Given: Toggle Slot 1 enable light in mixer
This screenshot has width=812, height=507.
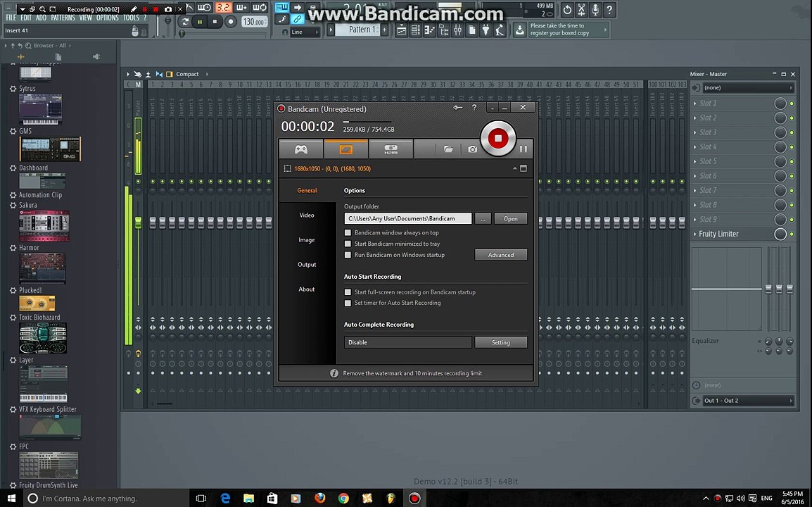Looking at the screenshot, I should pyautogui.click(x=792, y=104).
